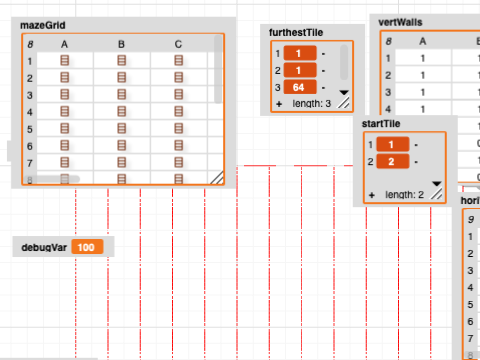The image size is (480, 360).
Task: Click furthestTile list scrollbar
Action: [344, 62]
